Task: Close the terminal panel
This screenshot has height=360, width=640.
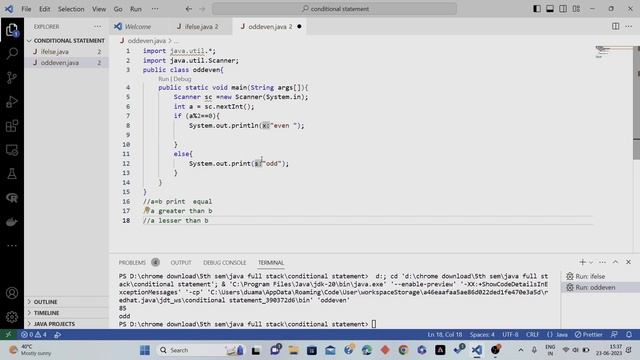Action: (x=629, y=262)
